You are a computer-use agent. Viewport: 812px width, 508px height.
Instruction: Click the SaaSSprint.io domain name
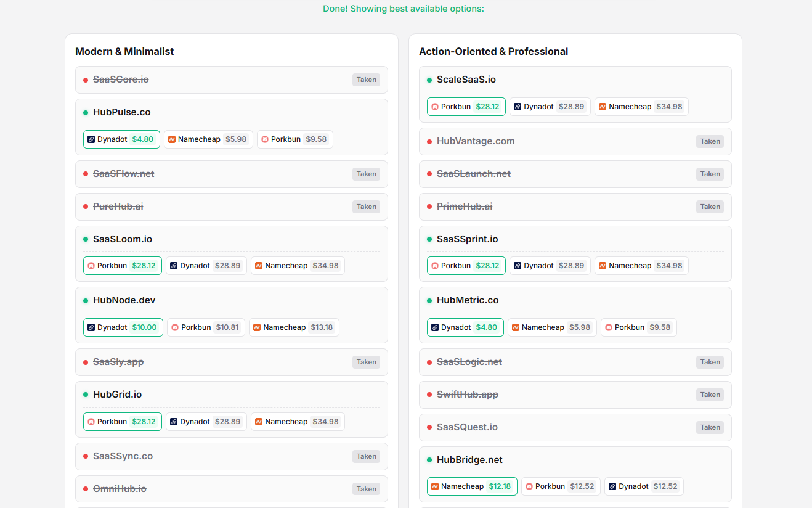tap(468, 239)
